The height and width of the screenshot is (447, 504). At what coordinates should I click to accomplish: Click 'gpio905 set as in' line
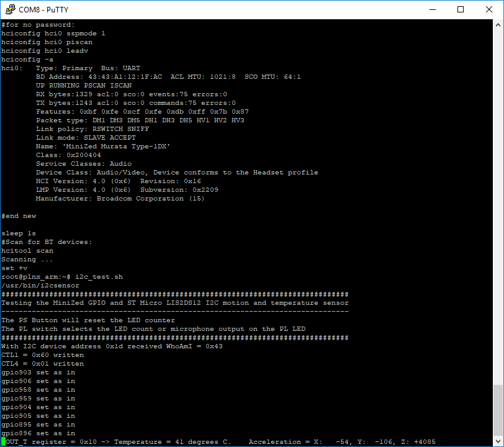[38, 415]
